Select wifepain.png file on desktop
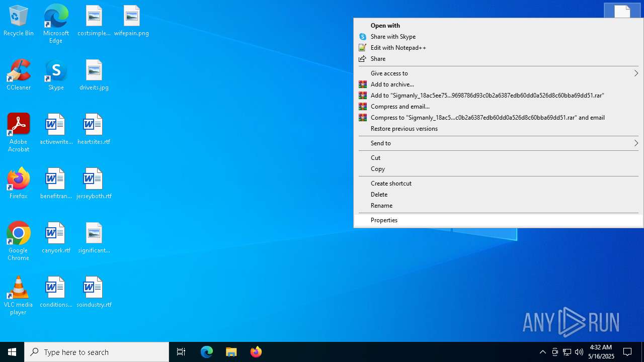The height and width of the screenshot is (362, 644). [x=131, y=21]
